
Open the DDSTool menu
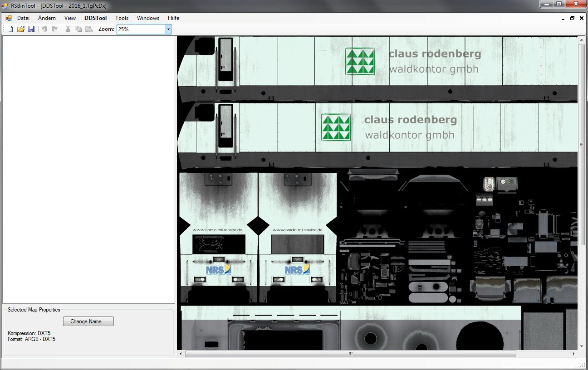click(95, 18)
